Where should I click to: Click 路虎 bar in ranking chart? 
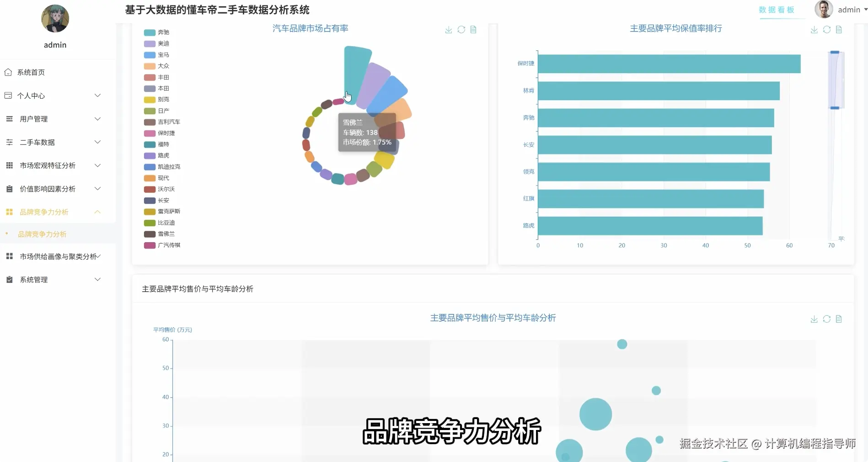(x=650, y=226)
